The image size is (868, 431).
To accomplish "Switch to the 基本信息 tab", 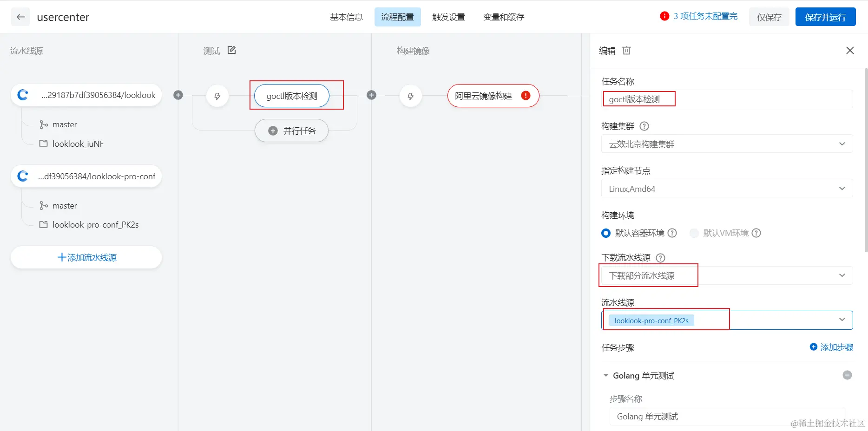I will click(x=346, y=17).
